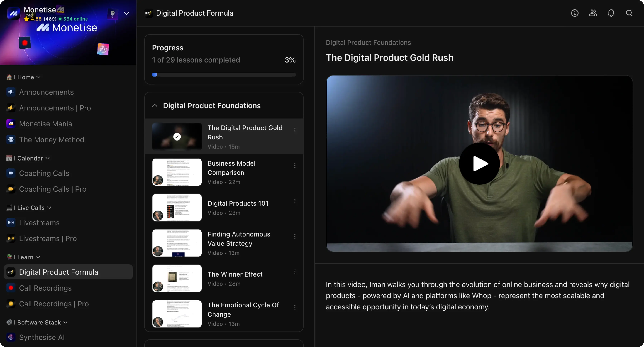644x347 pixels.
Task: Open the Announcements megaphone icon
Action: 11,92
